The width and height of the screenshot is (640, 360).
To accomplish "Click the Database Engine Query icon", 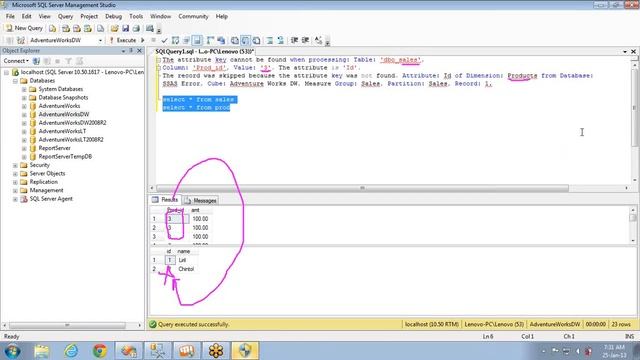I will 53,28.
